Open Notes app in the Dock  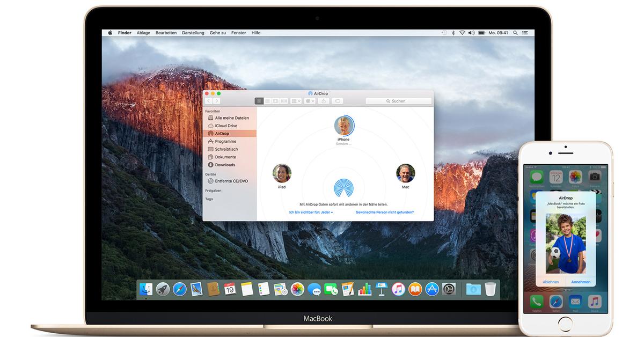247,289
